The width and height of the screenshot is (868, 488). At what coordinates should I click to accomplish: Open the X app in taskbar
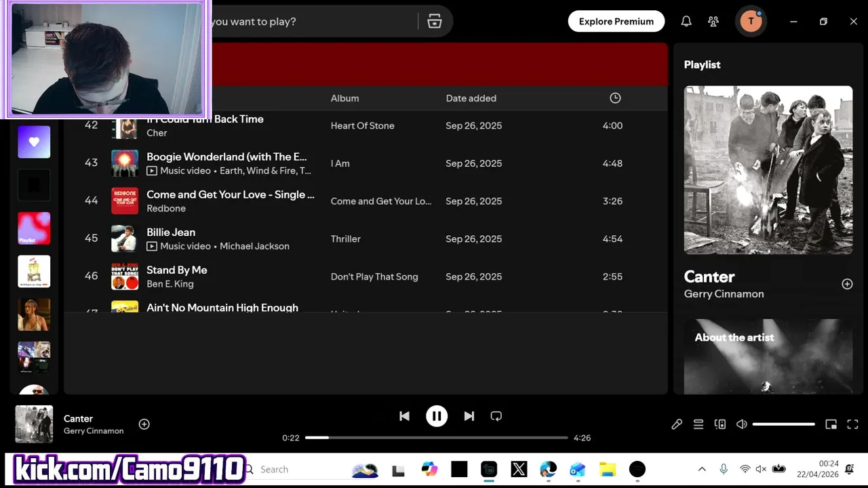point(519,469)
